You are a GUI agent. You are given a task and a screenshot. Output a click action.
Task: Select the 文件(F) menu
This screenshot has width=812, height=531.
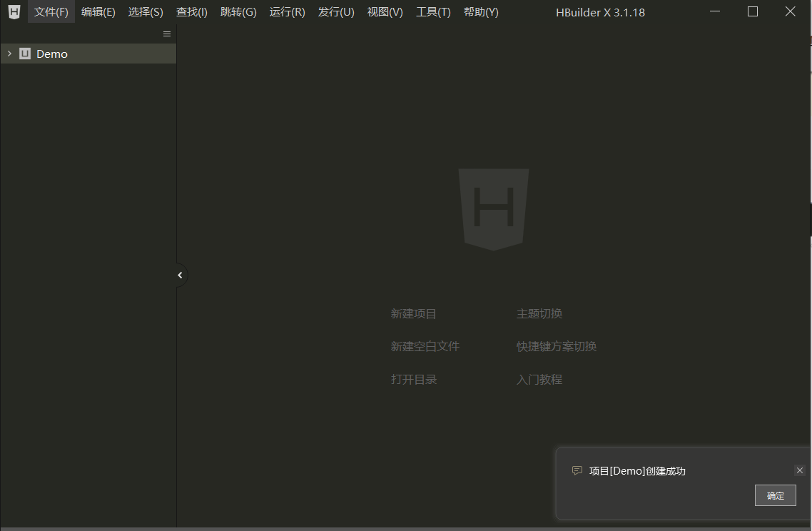pyautogui.click(x=51, y=11)
